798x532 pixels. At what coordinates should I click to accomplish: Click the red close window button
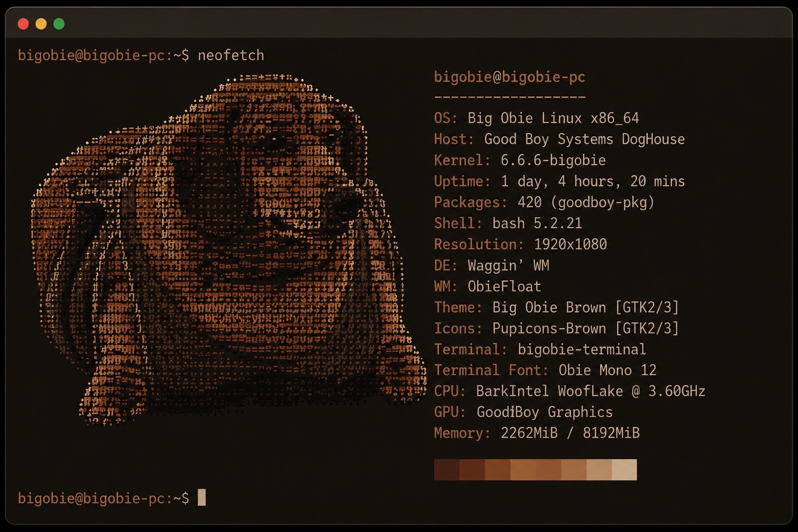tap(23, 24)
